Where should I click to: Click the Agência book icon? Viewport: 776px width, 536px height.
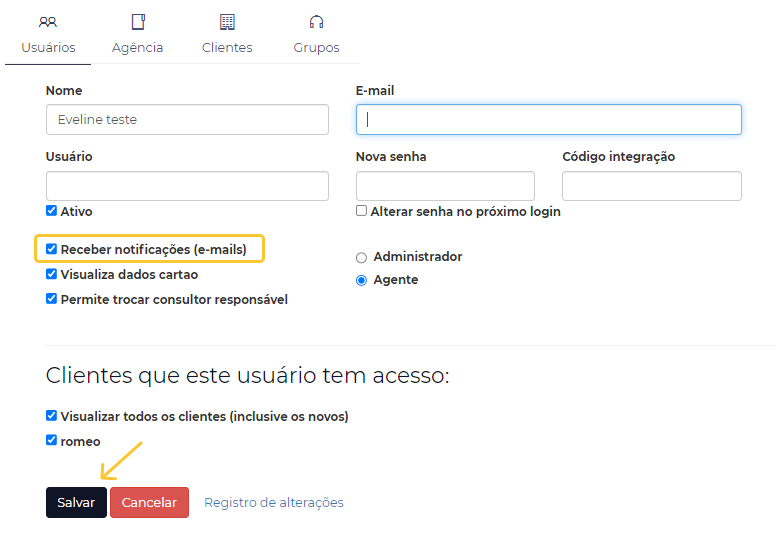[138, 22]
